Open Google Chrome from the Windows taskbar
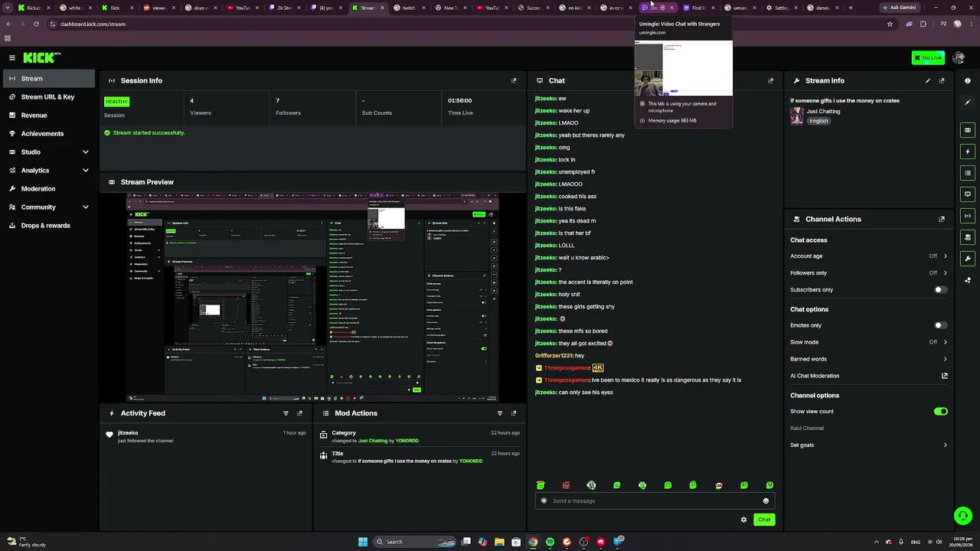Image resolution: width=980 pixels, height=551 pixels. click(533, 542)
